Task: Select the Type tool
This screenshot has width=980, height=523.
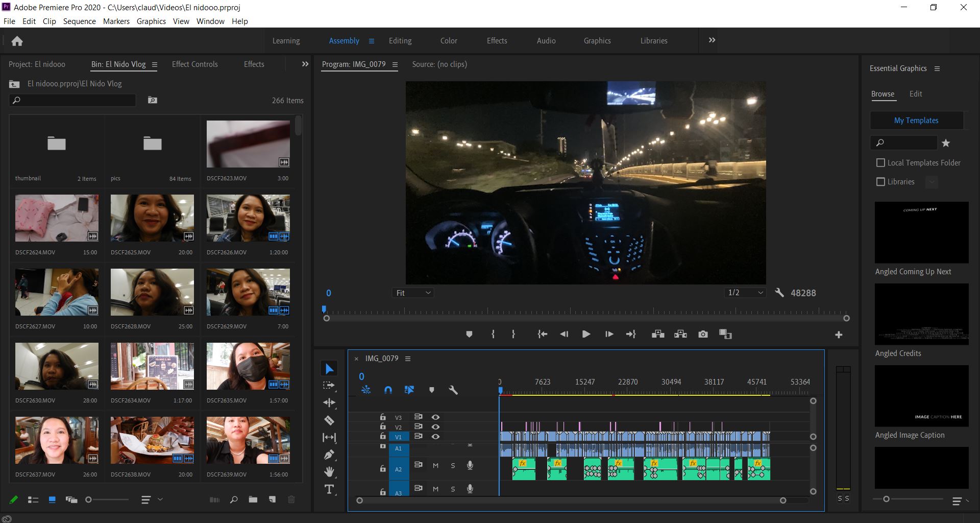Action: [x=329, y=489]
